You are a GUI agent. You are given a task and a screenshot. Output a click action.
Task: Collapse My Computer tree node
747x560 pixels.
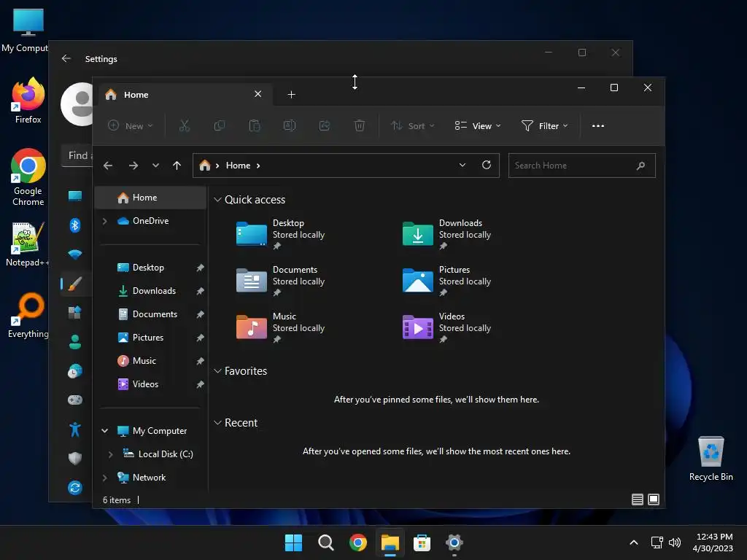[x=105, y=430]
